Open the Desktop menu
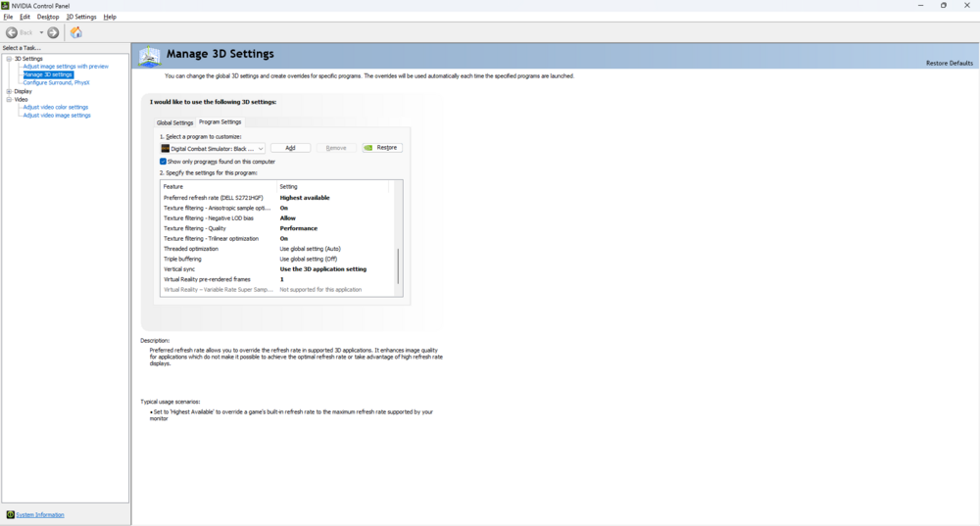980x526 pixels. 48,17
